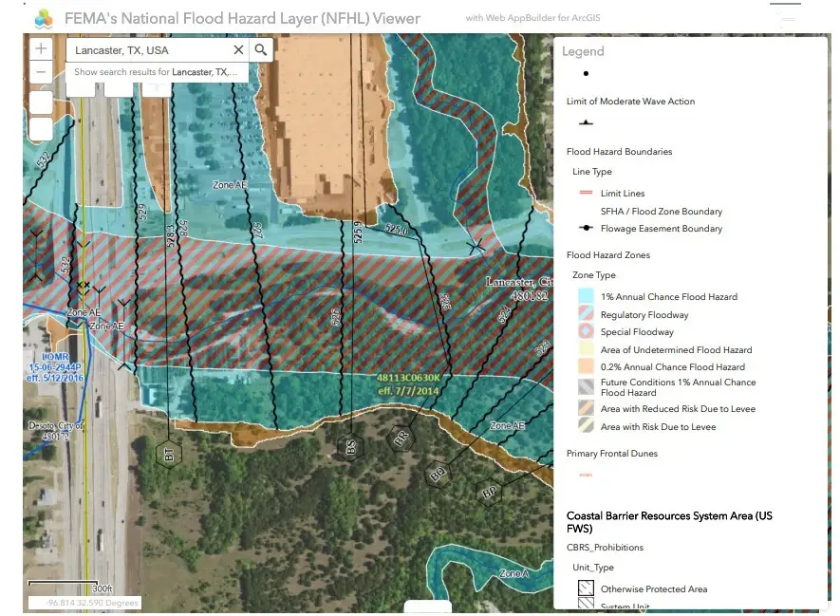Click the Otherwise Protected Area legend symbol
Viewport: 840px width, 616px height.
[x=586, y=588]
